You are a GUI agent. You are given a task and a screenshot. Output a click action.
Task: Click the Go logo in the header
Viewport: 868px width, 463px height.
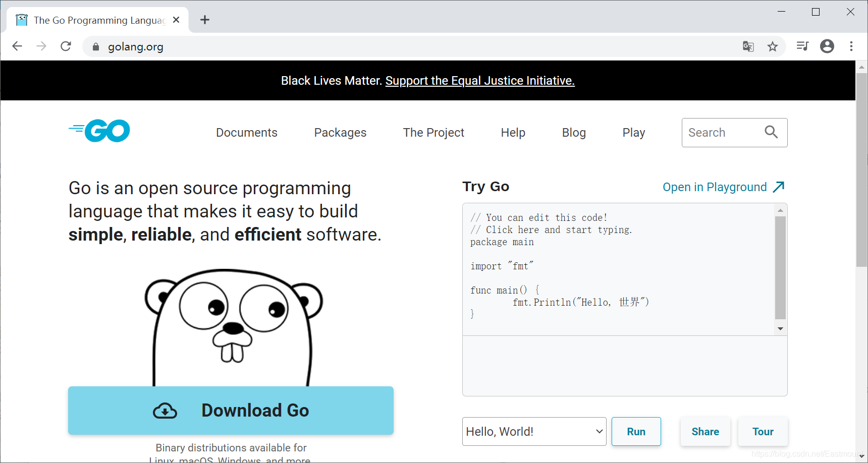99,131
